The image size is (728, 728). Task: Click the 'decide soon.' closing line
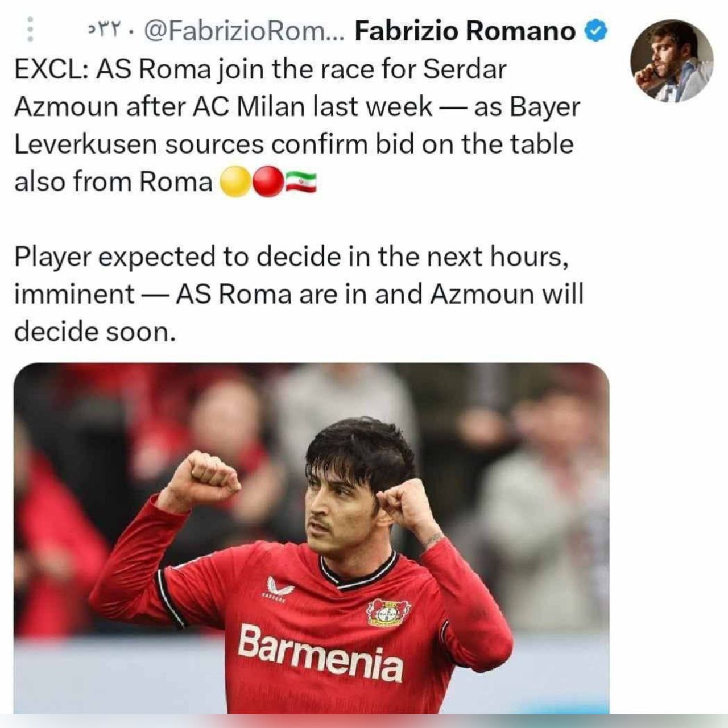coord(95,331)
